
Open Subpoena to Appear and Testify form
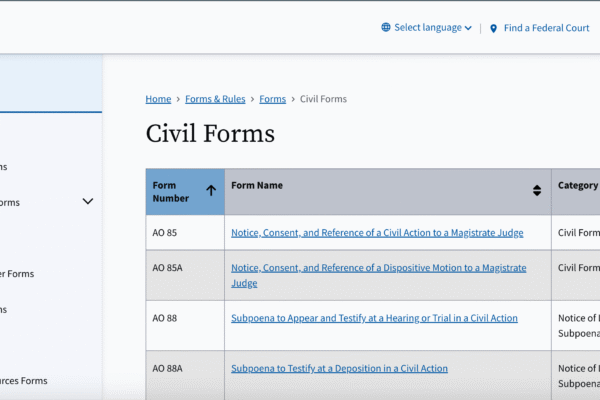374,318
